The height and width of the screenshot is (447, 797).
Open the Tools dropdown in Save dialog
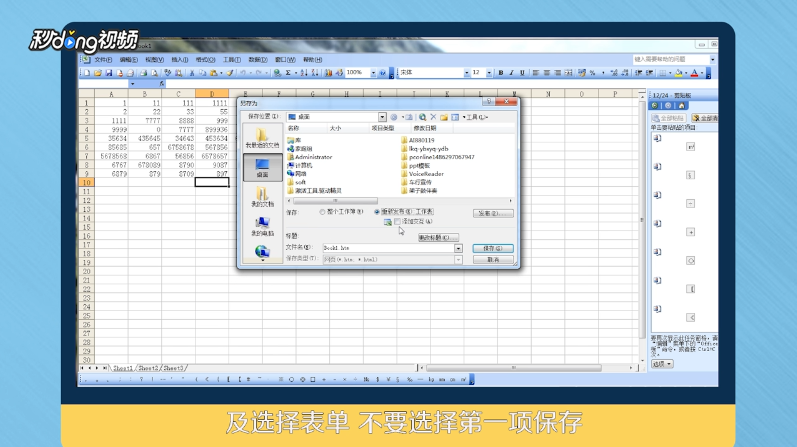tap(476, 117)
